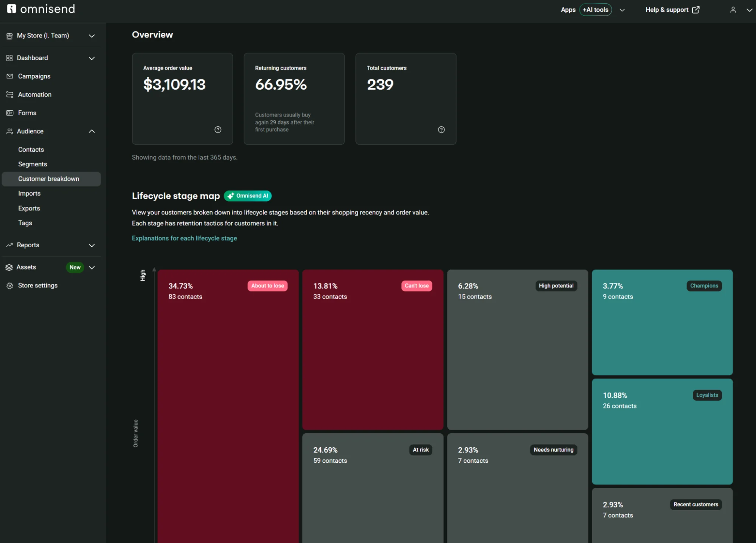Viewport: 756px width, 543px height.
Task: Click the At risk stage tile
Action: (373, 488)
